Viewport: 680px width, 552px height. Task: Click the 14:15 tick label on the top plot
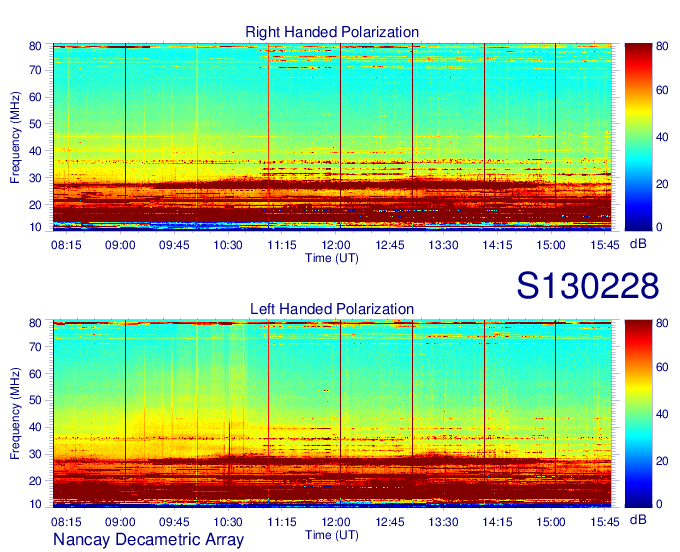[x=497, y=245]
